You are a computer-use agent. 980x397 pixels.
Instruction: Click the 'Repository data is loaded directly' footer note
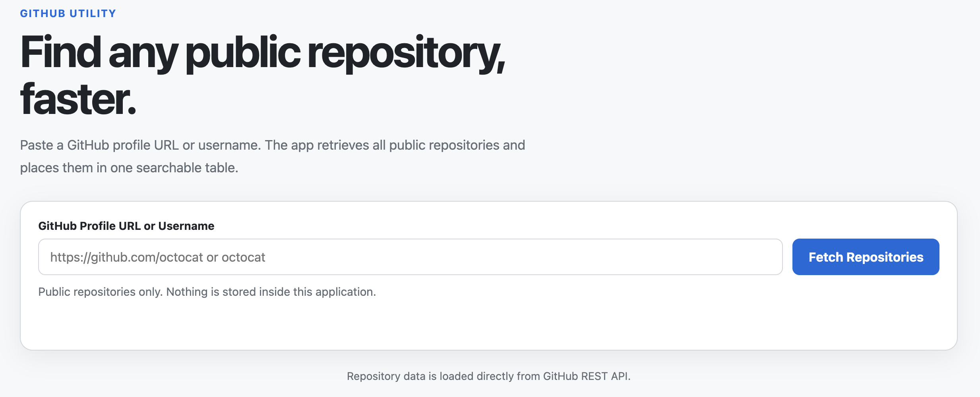[489, 376]
